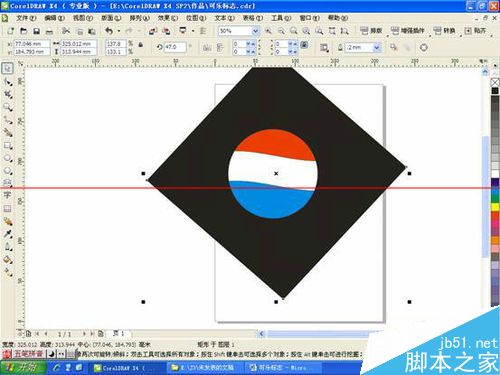Click the Save icon in toolbar
The width and height of the screenshot is (500, 375).
[x=36, y=31]
